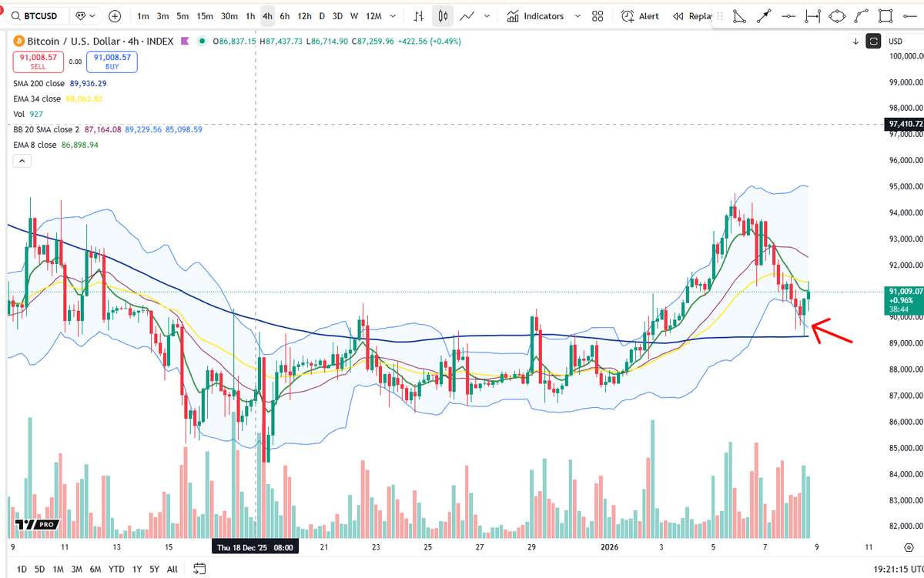Set the date range to 5D
Image resolution: width=924 pixels, height=578 pixels.
pyautogui.click(x=39, y=570)
